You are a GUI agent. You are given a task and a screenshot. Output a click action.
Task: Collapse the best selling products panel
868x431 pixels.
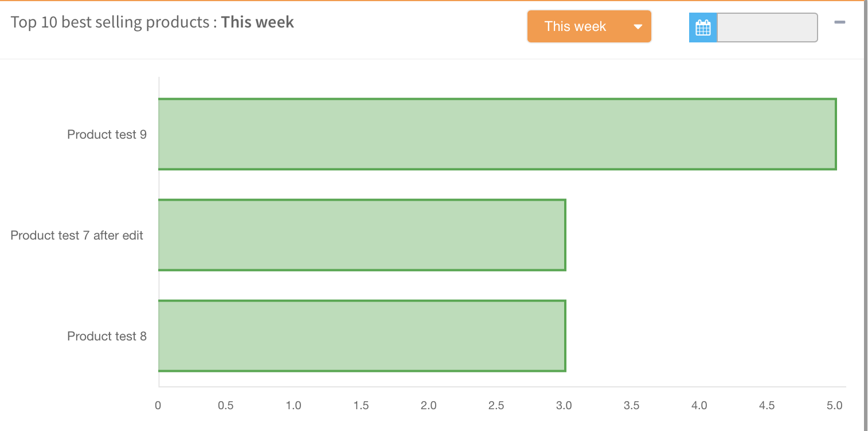coord(840,22)
